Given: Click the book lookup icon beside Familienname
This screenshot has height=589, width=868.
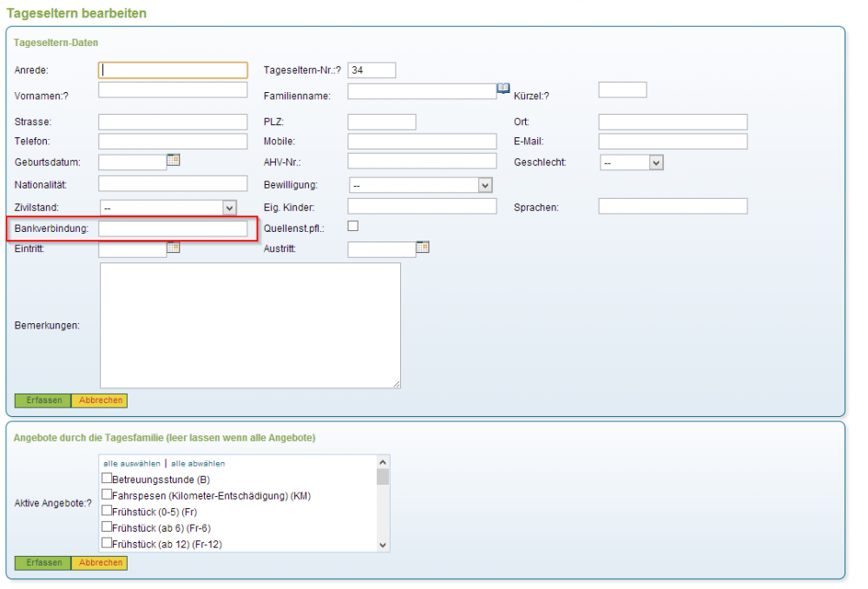Looking at the screenshot, I should 503,89.
